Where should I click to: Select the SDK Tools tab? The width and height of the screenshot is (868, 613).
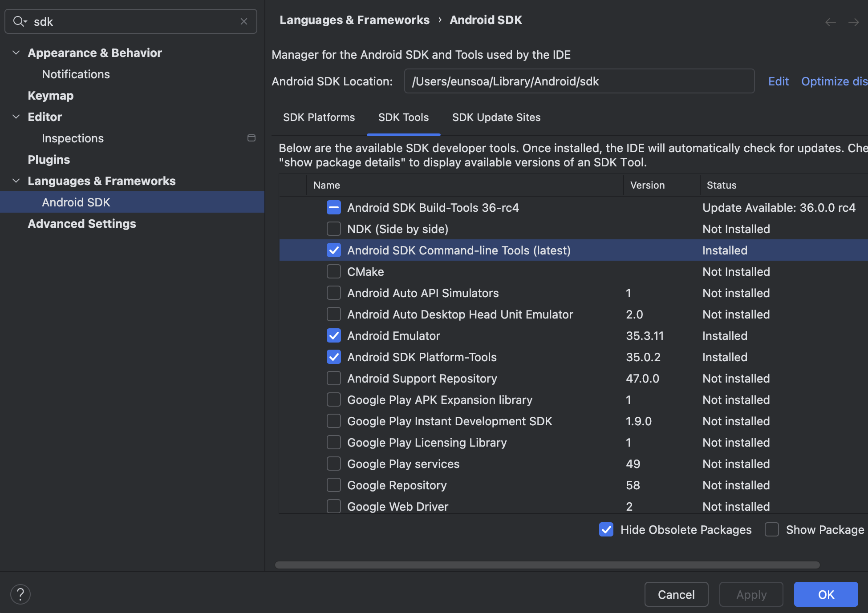click(x=403, y=117)
